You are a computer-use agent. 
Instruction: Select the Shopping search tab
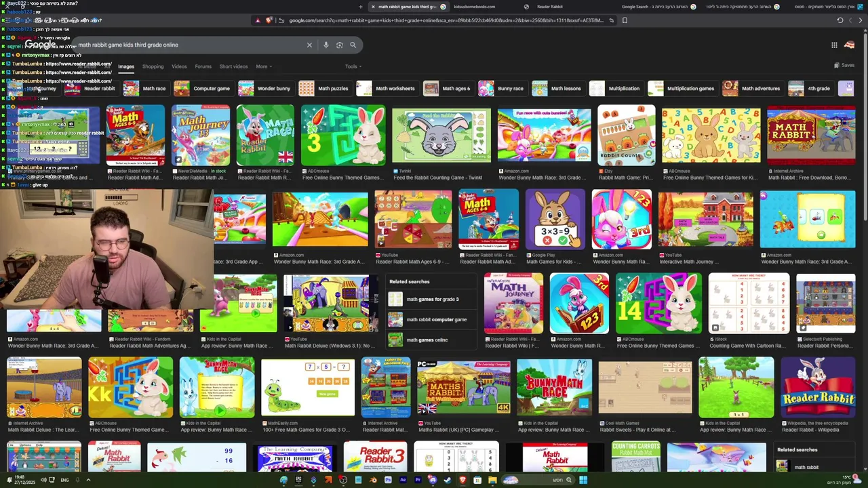pos(153,66)
